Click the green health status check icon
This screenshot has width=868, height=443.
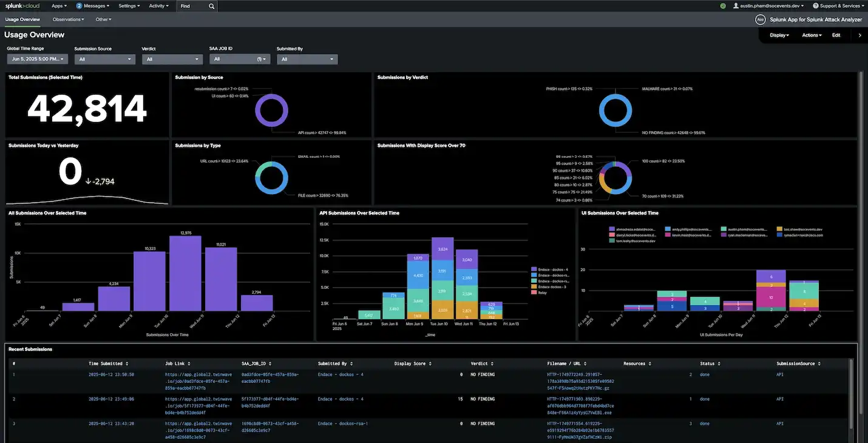click(723, 6)
